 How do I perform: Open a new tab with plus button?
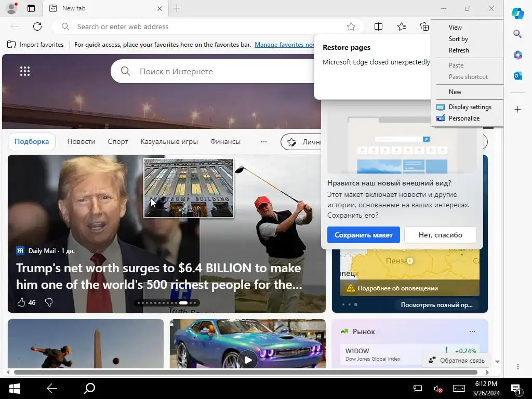point(177,8)
